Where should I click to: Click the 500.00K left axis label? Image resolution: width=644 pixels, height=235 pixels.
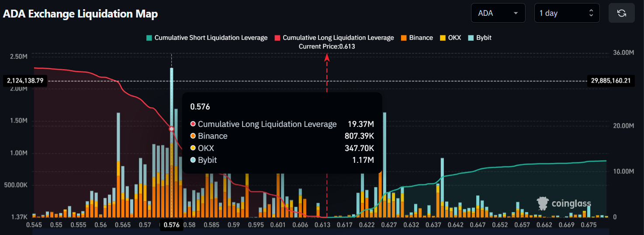16,185
